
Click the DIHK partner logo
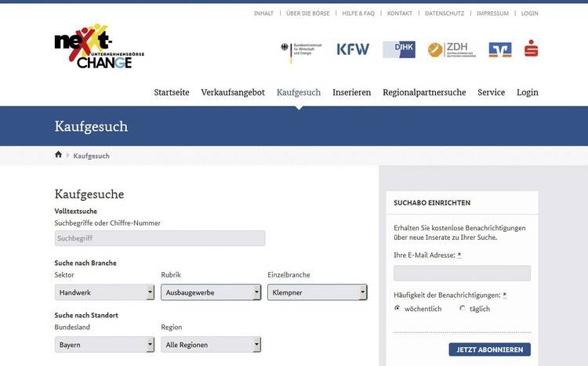pyautogui.click(x=399, y=49)
